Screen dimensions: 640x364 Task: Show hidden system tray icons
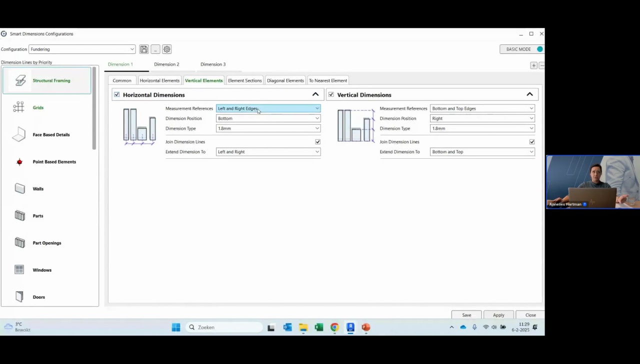coord(451,328)
